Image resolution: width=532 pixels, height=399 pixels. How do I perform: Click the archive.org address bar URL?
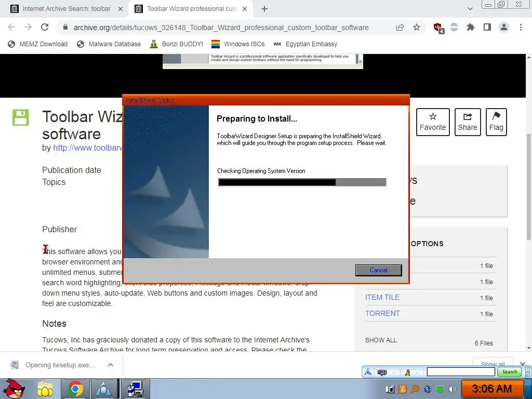pyautogui.click(x=221, y=28)
